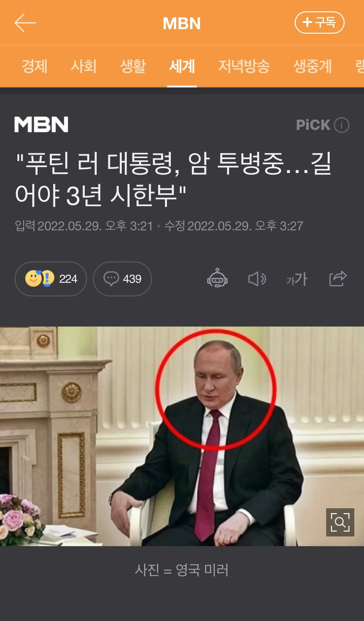Image resolution: width=364 pixels, height=621 pixels.
Task: Tap the MBN logo above headline
Action: coord(41,124)
